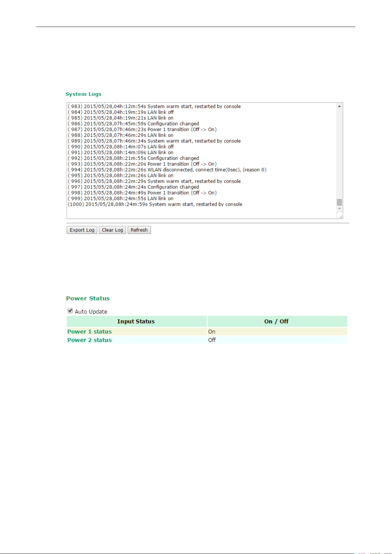Select log entry 1000 System warm start
This screenshot has width=392, height=554.
(155, 204)
